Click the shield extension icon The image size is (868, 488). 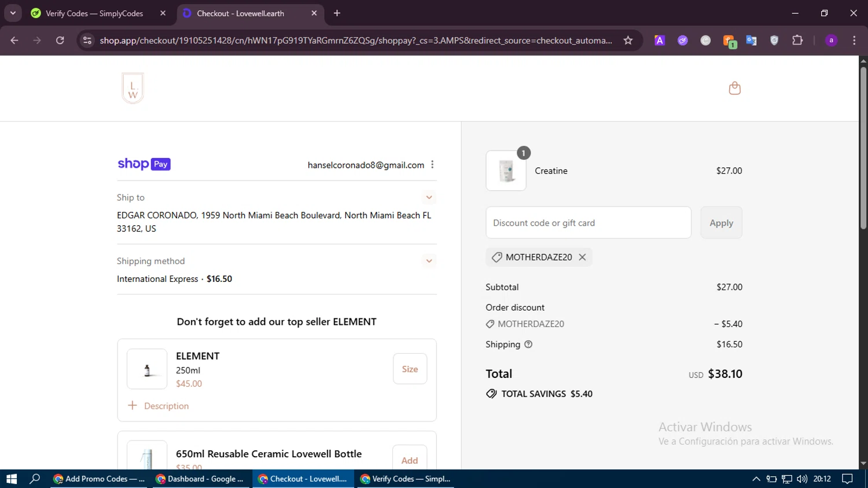pos(774,41)
